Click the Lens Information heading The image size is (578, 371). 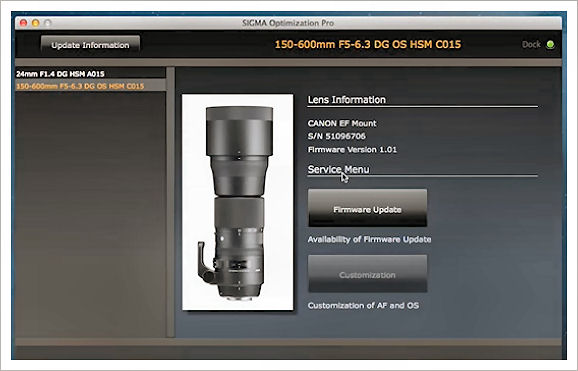pos(347,100)
